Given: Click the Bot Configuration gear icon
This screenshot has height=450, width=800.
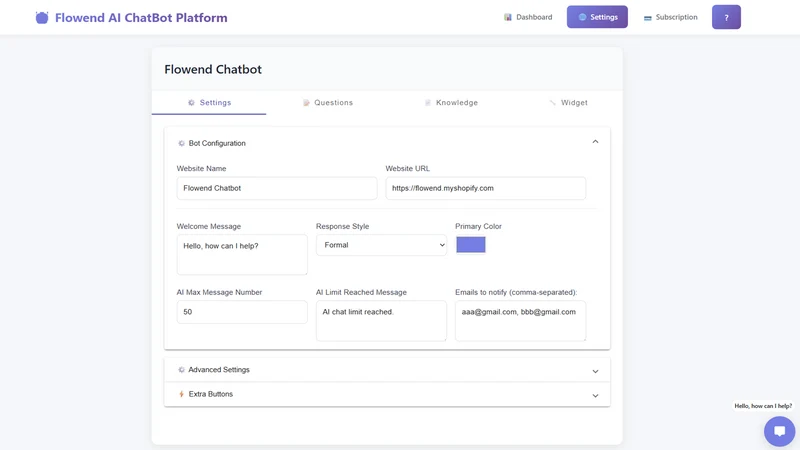Looking at the screenshot, I should pos(181,143).
